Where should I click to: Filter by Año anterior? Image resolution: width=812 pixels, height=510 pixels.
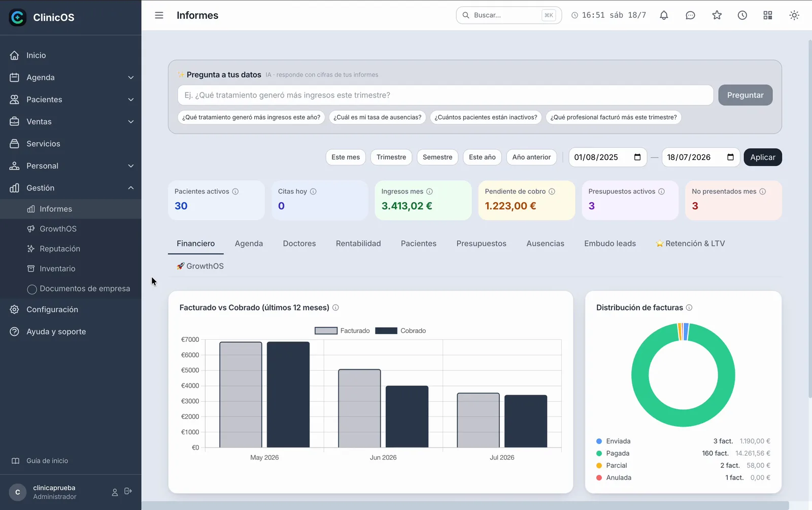tap(531, 157)
